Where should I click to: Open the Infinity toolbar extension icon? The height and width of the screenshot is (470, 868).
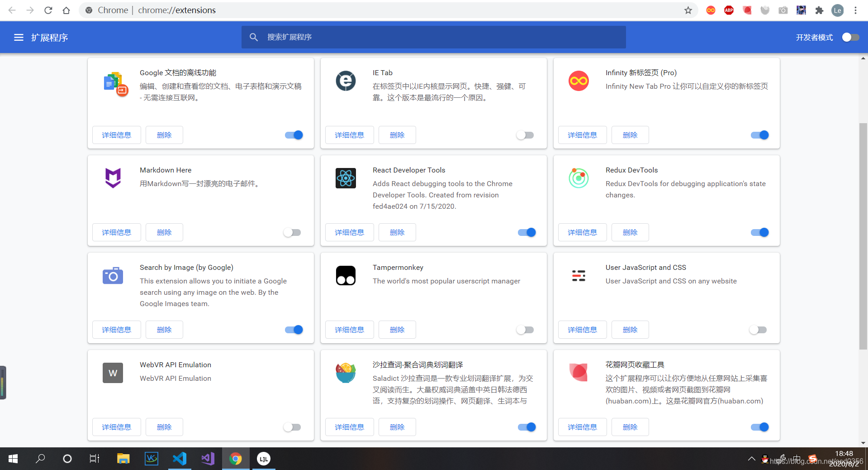(711, 10)
